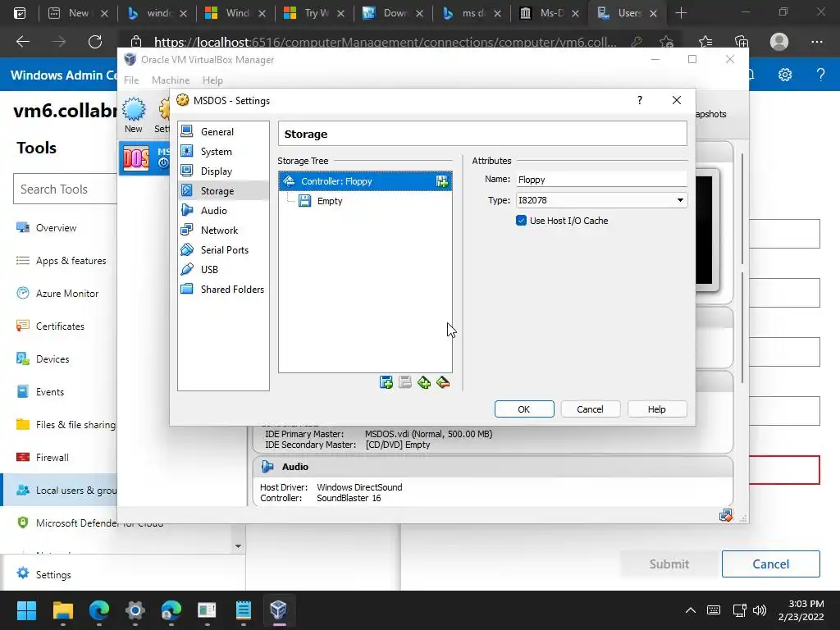The height and width of the screenshot is (630, 840).
Task: Go back in the browser
Action: [x=22, y=42]
